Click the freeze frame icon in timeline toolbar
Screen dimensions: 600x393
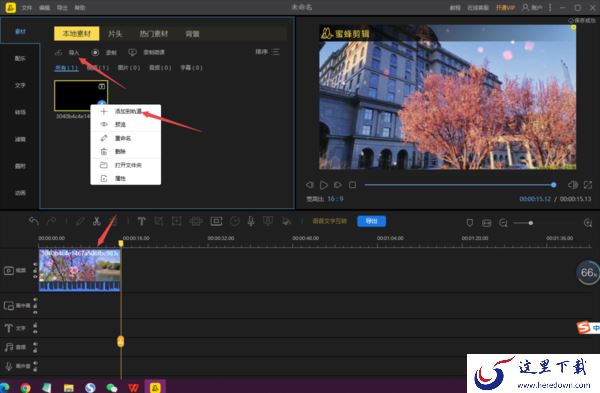(216, 221)
